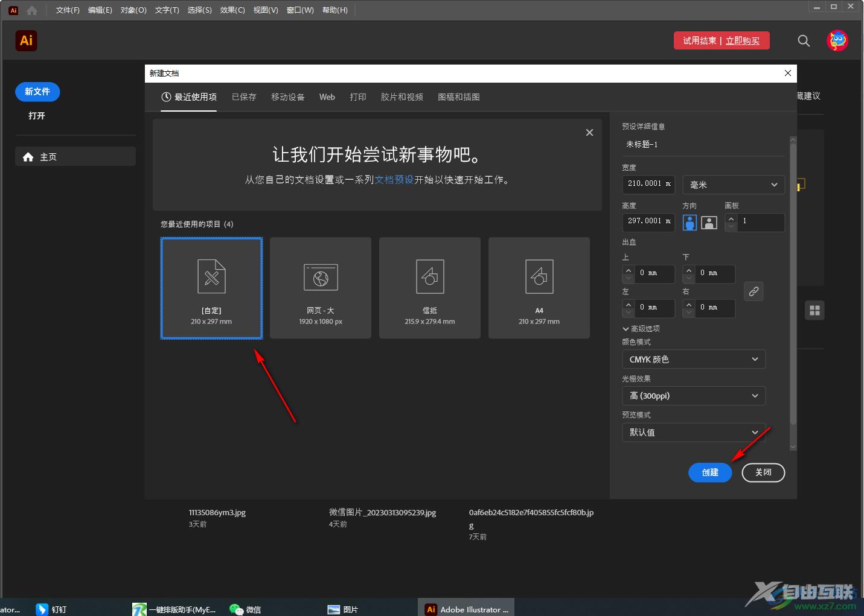Viewport: 864px width, 616px height.
Task: Open the CMYK 颜色 color mode dropdown
Action: coord(694,359)
